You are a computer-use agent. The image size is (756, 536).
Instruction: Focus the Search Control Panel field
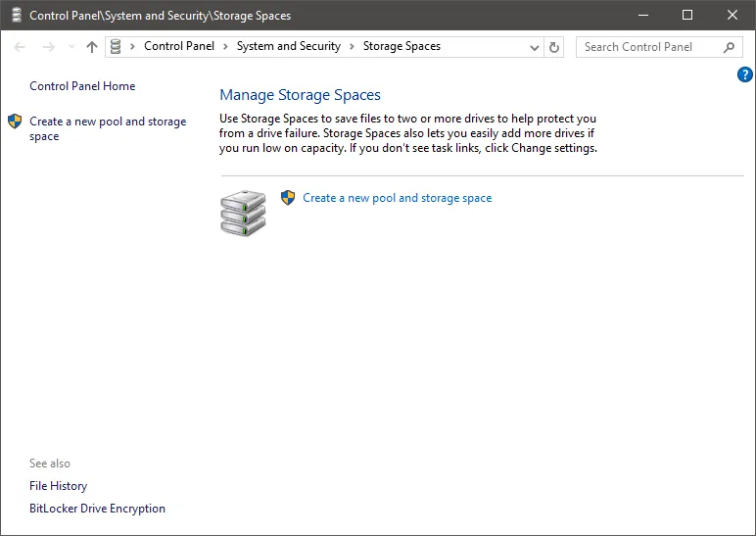(659, 47)
